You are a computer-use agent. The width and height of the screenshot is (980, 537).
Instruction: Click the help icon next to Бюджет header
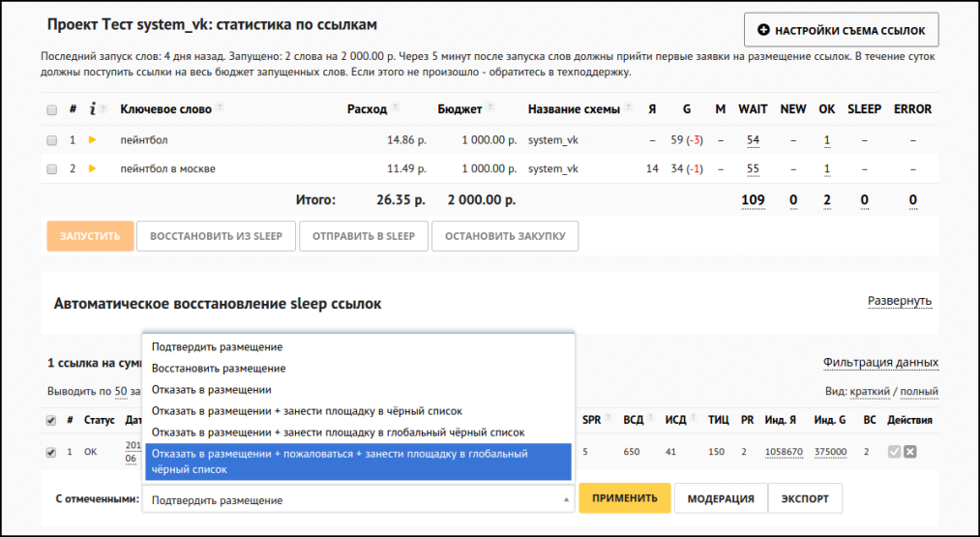tap(490, 109)
